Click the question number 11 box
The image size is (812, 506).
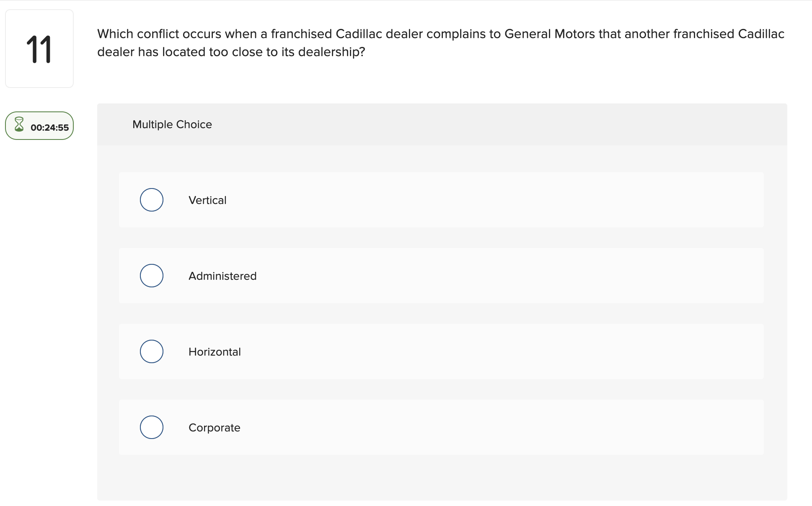pyautogui.click(x=39, y=49)
